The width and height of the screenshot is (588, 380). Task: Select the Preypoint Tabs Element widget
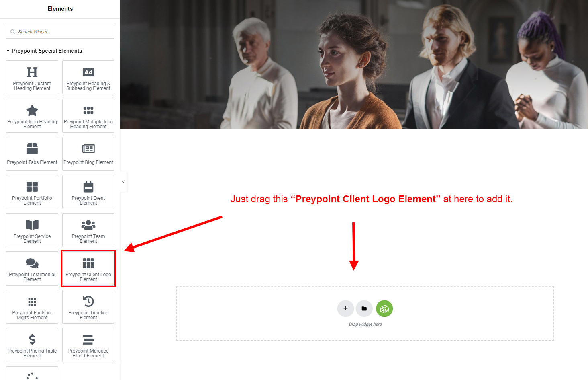click(32, 154)
